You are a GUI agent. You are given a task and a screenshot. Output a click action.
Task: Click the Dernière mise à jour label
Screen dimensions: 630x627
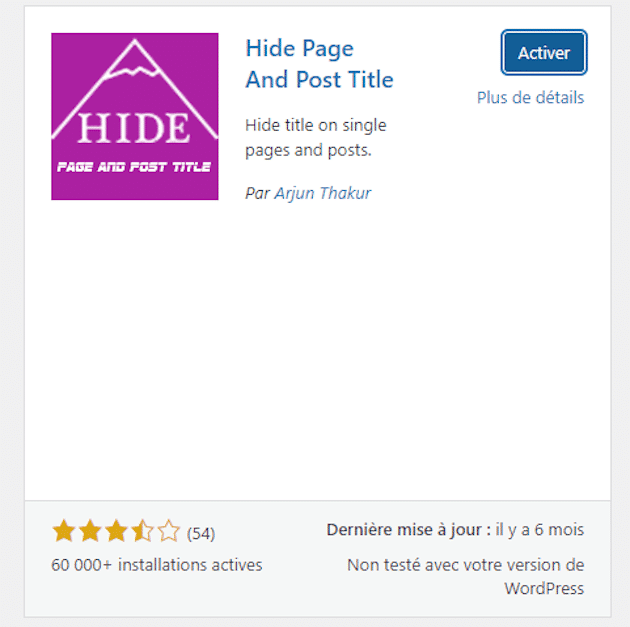click(409, 530)
